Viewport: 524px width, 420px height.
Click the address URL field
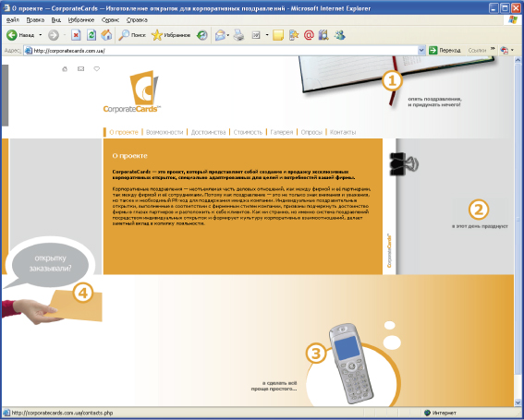[x=221, y=51]
